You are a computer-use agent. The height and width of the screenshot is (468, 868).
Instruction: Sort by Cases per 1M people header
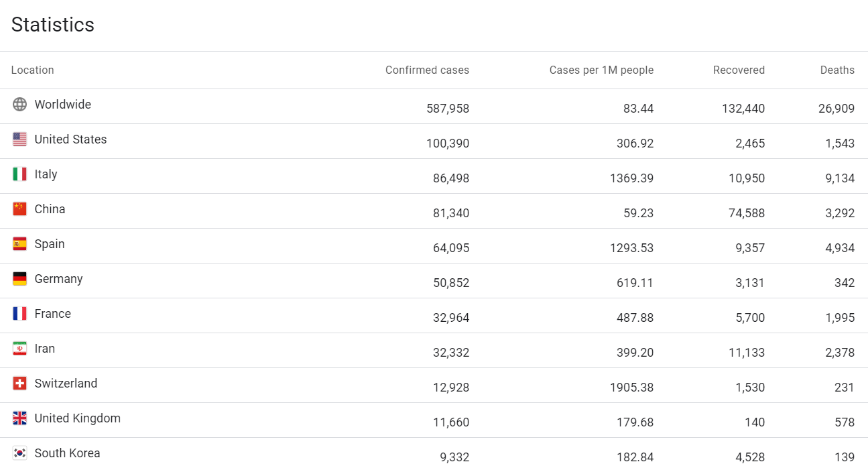point(601,70)
